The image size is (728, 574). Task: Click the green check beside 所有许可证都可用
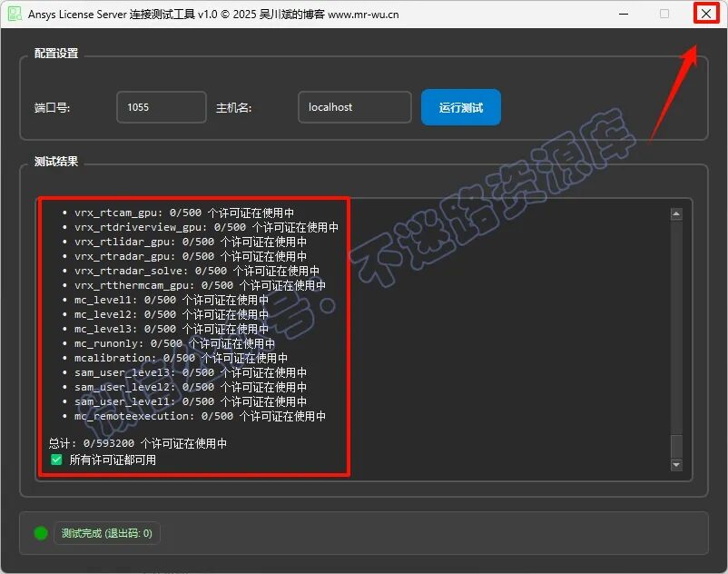pyautogui.click(x=56, y=460)
